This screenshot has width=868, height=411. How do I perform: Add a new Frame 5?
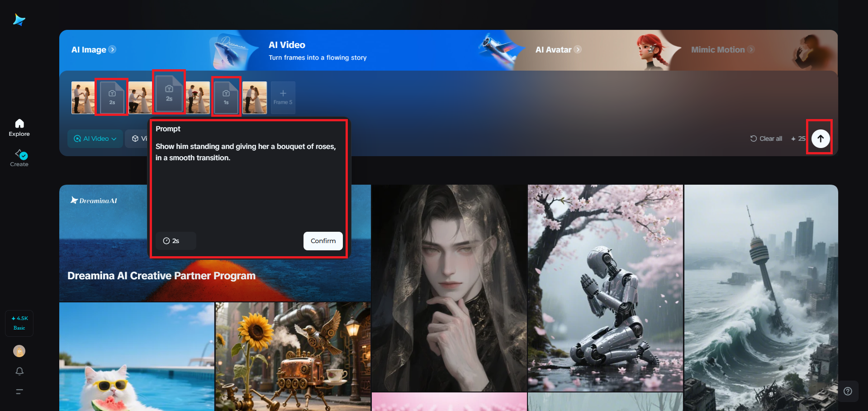pos(283,97)
